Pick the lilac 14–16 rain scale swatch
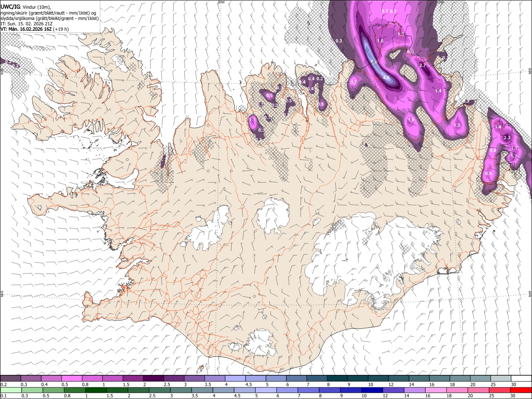The width and height of the screenshot is (532, 399). [x=414, y=390]
